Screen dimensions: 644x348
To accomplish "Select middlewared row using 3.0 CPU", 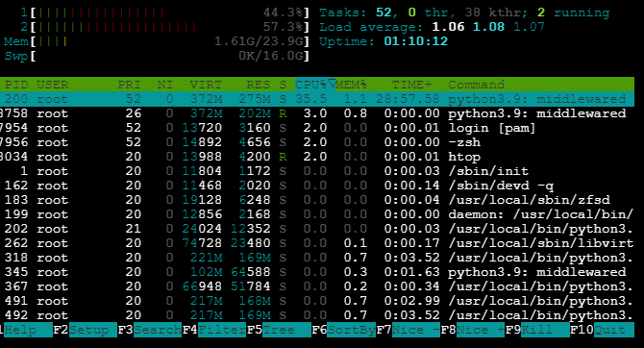I will 317,113.
